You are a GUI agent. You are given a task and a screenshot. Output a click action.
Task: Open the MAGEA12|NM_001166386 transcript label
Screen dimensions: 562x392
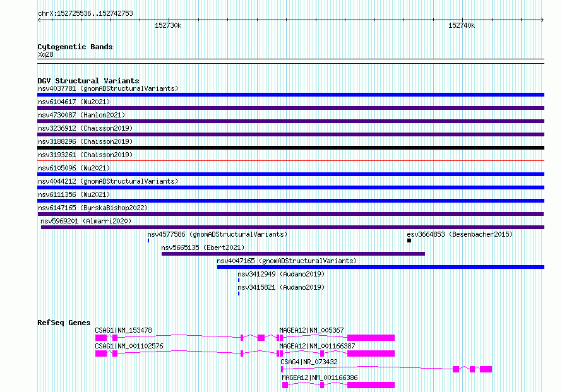point(320,377)
